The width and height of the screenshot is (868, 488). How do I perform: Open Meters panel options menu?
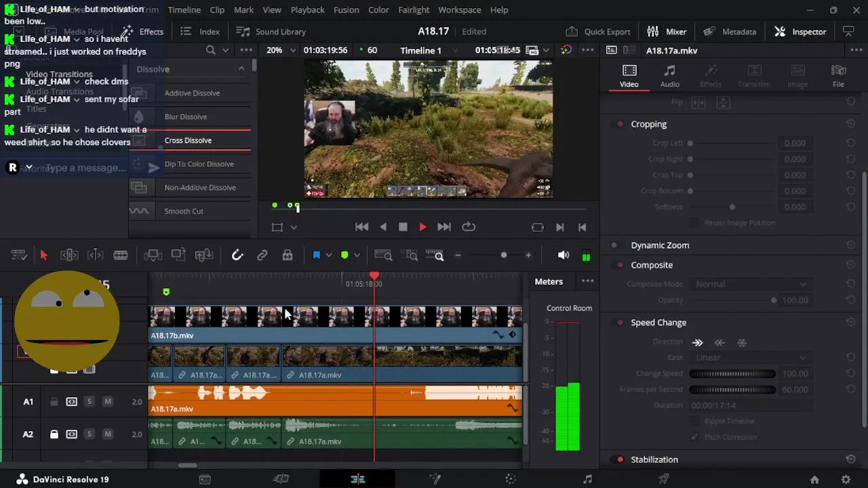tap(587, 281)
